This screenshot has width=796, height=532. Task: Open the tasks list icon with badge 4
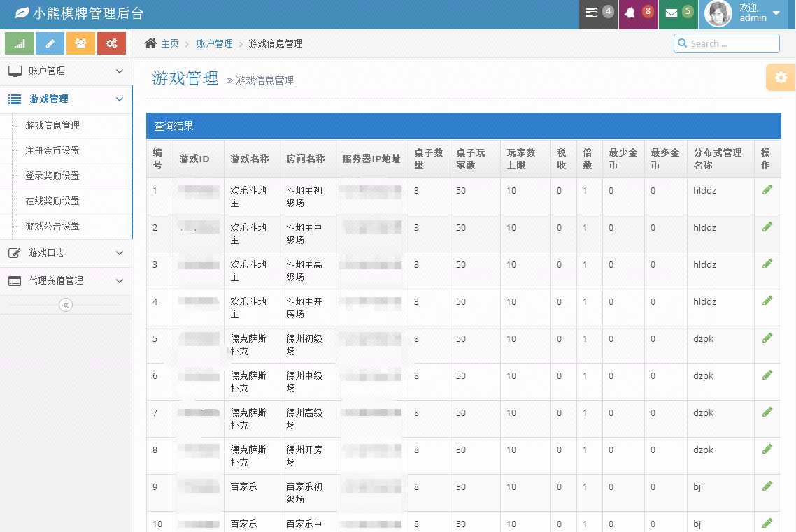[x=599, y=13]
